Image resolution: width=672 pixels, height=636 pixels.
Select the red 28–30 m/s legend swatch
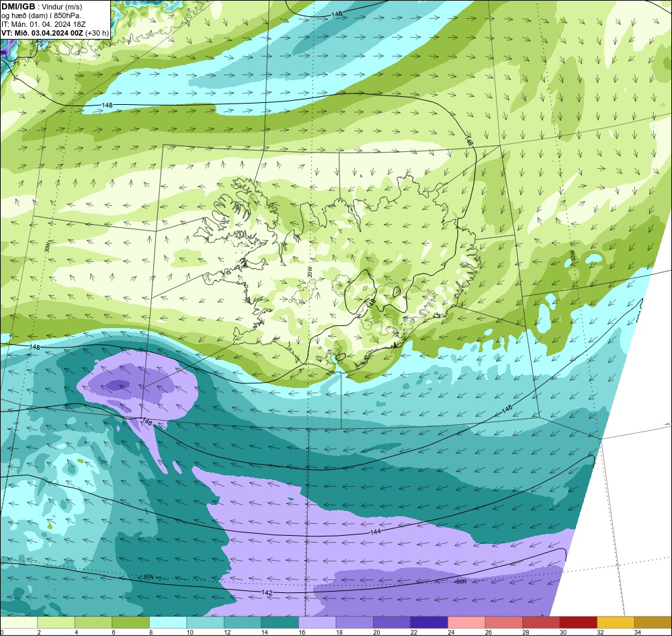[541, 623]
